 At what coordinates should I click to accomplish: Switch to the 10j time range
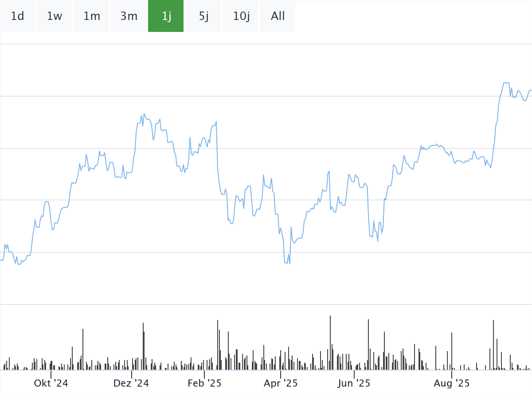[x=241, y=16]
